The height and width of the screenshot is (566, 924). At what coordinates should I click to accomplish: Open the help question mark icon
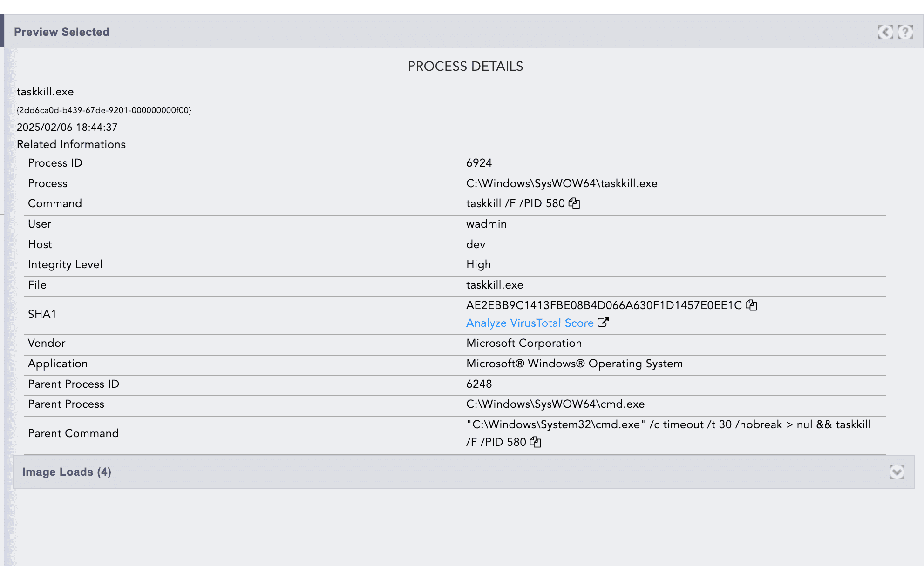click(905, 32)
